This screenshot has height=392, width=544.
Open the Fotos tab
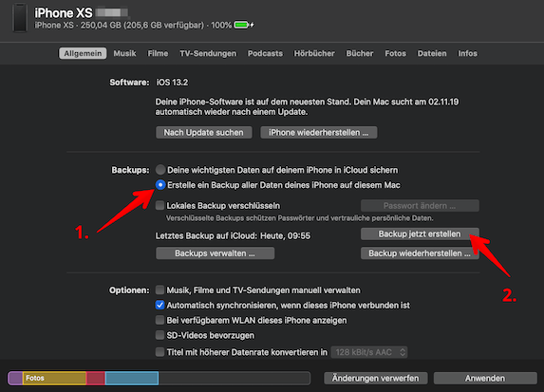pos(395,53)
